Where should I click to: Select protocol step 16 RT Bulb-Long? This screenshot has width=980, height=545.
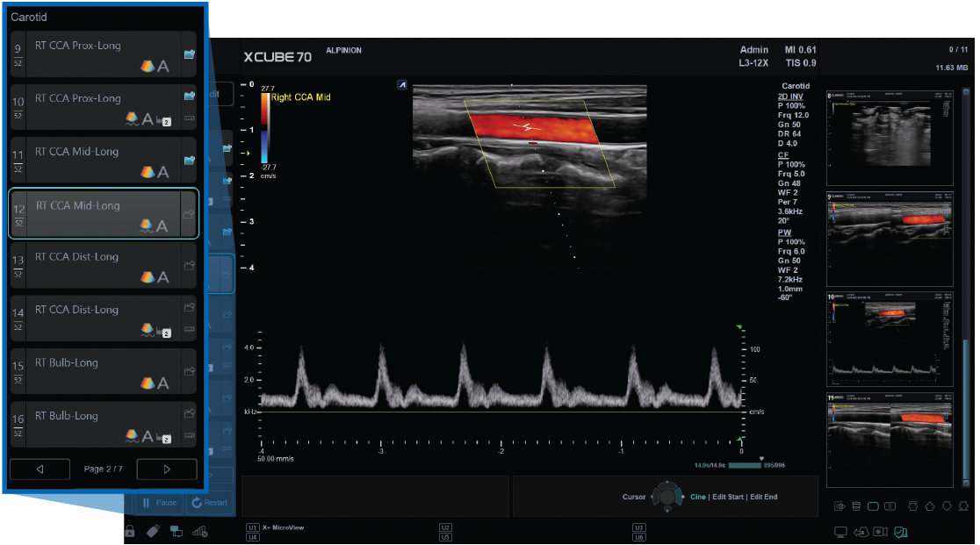(103, 425)
